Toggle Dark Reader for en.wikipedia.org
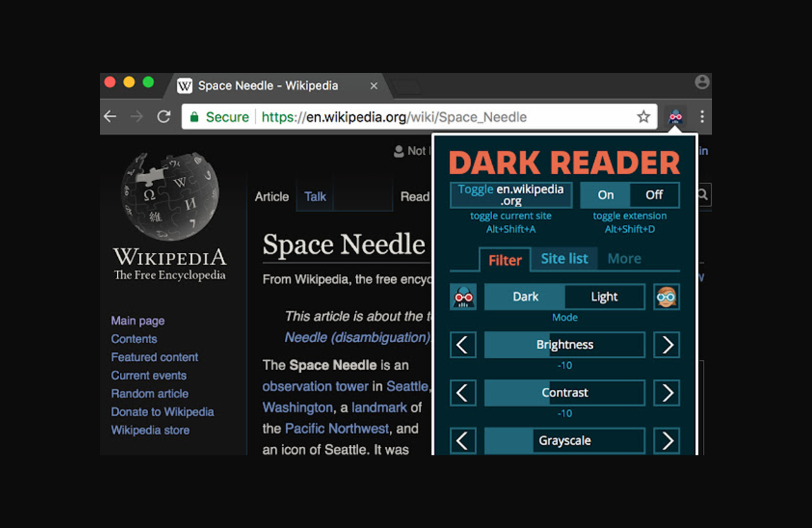 511,195
